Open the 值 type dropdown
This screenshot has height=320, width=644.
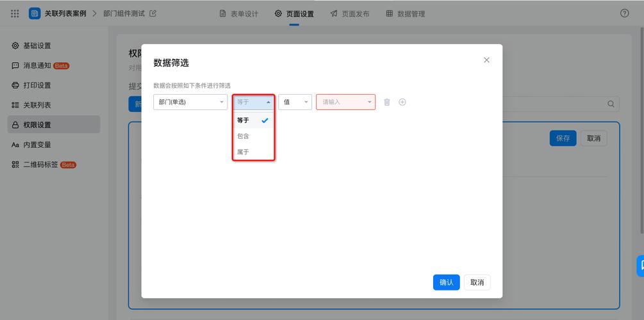(295, 102)
